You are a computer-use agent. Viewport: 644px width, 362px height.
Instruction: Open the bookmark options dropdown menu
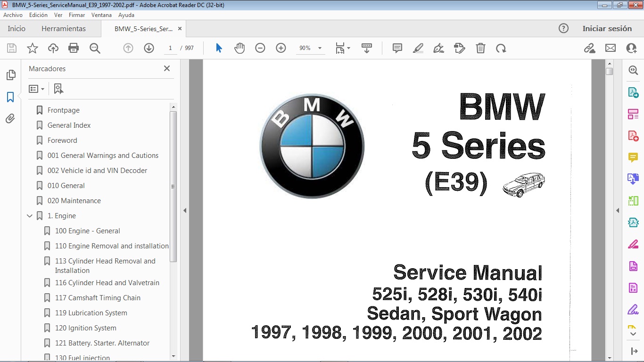click(37, 88)
